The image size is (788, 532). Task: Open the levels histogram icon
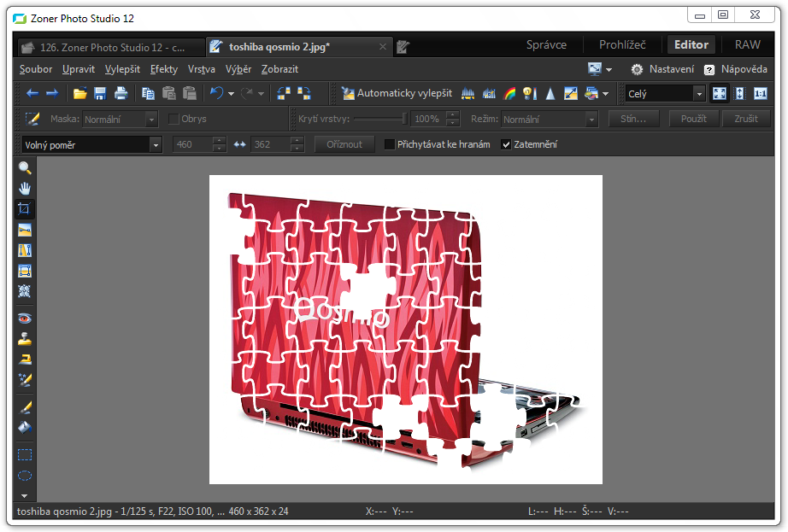468,93
